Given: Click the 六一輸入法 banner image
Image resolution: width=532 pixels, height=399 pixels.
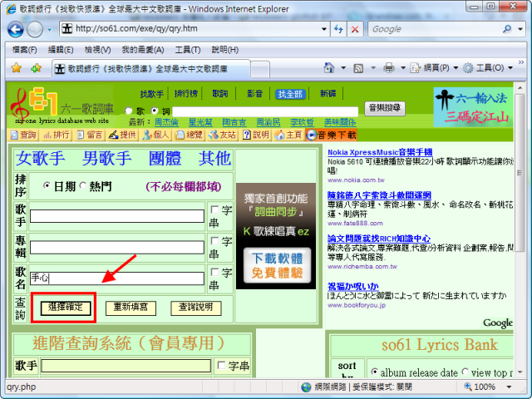Looking at the screenshot, I should 474,107.
